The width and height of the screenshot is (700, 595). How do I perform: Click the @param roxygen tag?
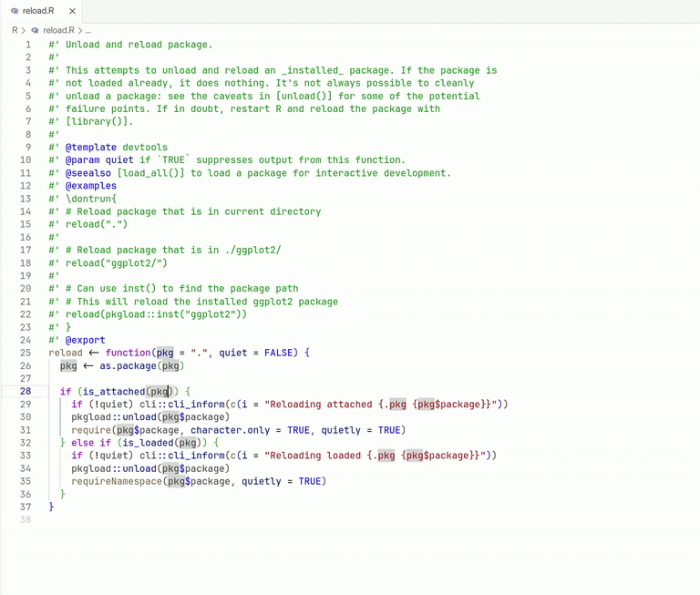click(x=83, y=160)
